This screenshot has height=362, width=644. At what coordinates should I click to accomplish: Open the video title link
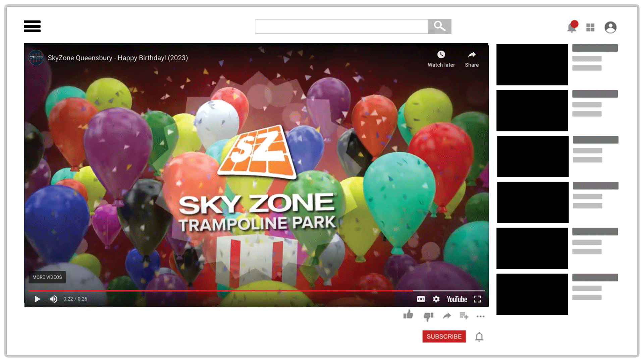(118, 58)
